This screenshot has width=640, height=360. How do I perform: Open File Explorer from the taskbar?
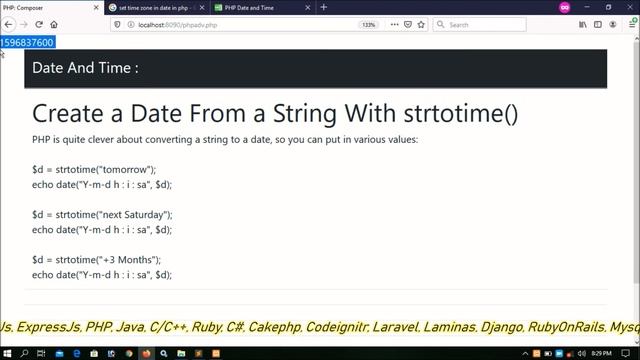[x=181, y=353]
